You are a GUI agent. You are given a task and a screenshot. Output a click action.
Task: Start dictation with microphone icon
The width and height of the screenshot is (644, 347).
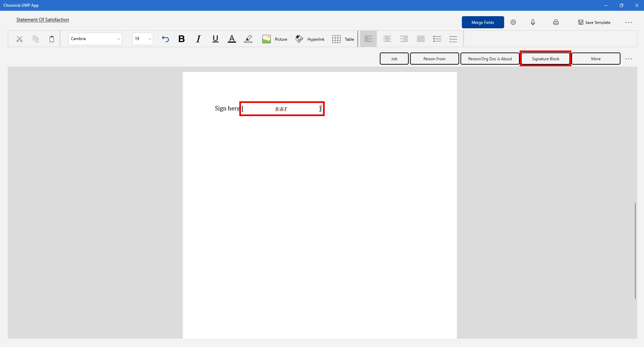coord(533,22)
